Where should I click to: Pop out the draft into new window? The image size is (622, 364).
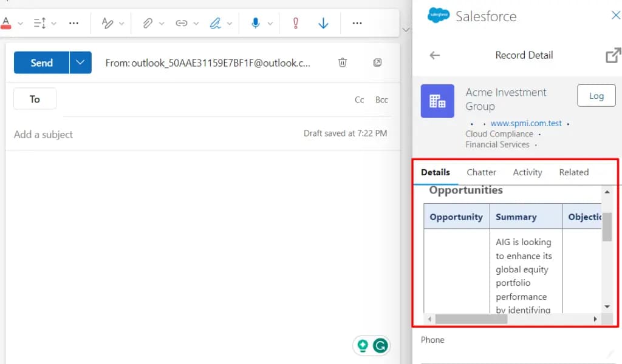(377, 62)
